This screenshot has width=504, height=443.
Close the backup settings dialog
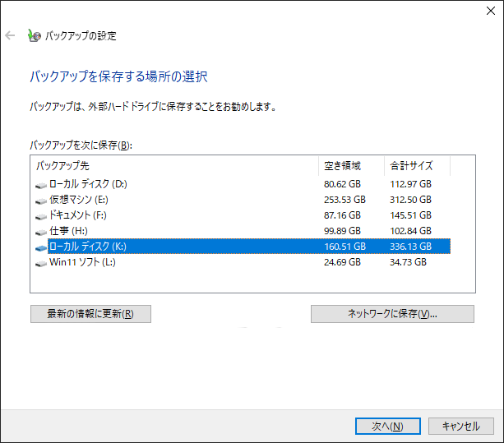[491, 11]
